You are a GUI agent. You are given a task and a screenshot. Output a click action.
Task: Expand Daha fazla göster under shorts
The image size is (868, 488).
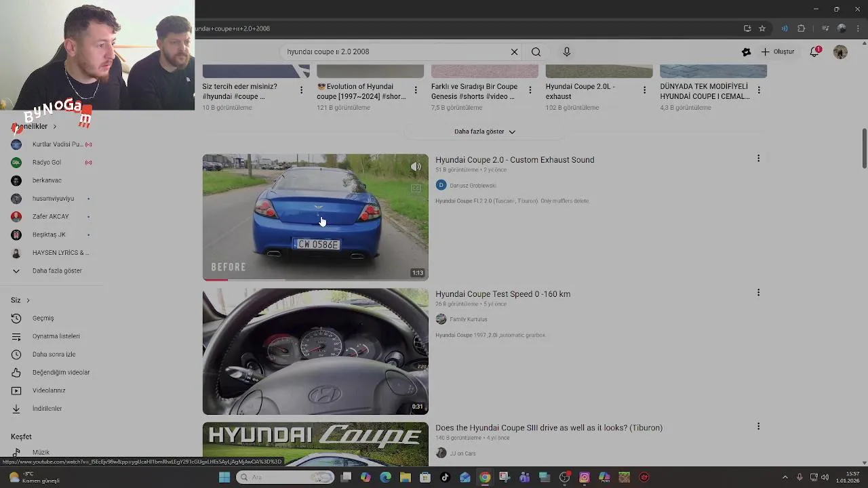[485, 131]
